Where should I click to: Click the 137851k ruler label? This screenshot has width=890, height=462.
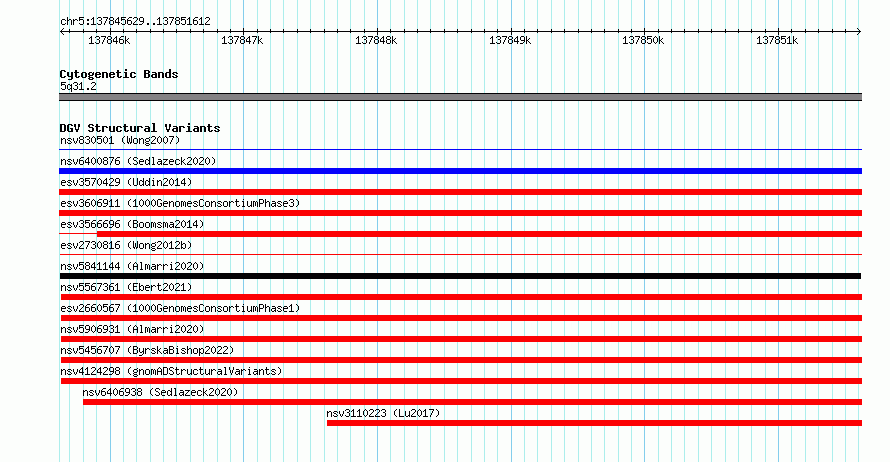[776, 40]
